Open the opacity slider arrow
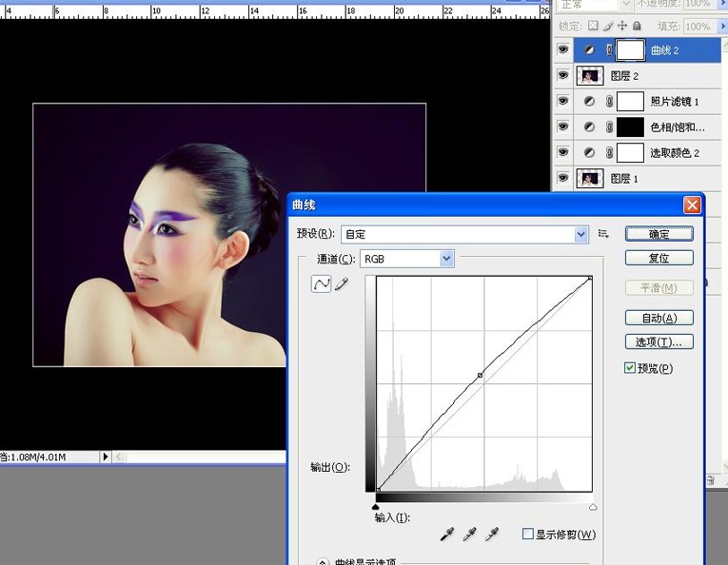 pyautogui.click(x=724, y=4)
